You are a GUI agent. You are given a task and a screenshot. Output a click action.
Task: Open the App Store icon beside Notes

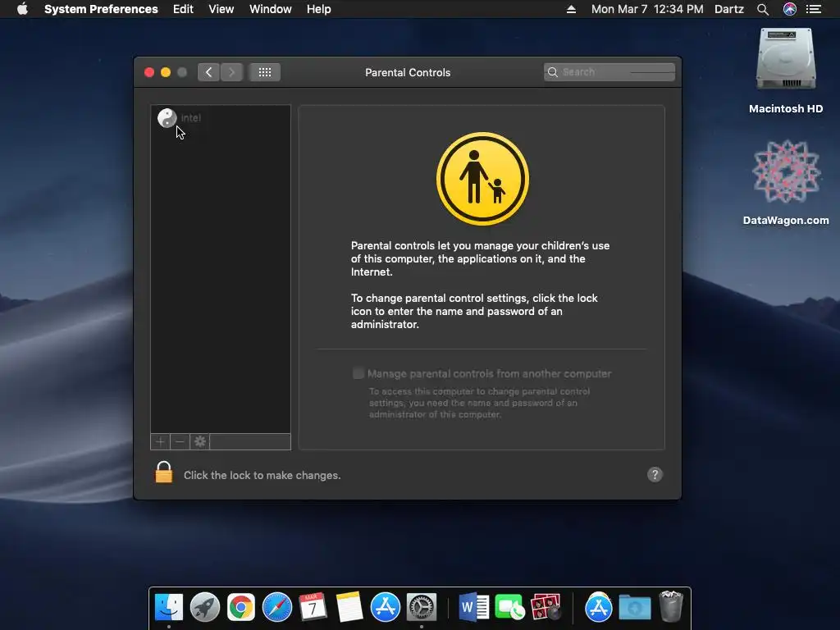point(386,607)
